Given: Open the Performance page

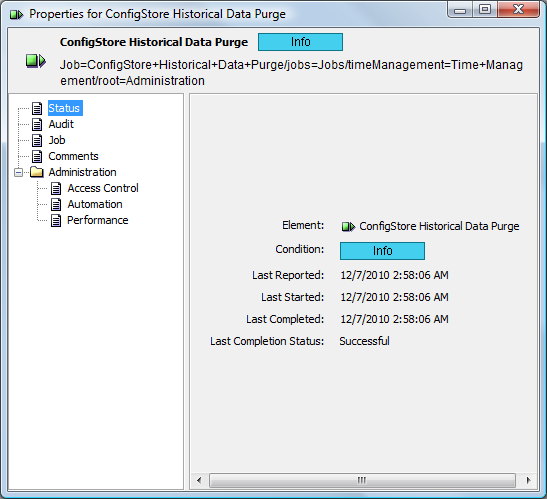Looking at the screenshot, I should click(x=98, y=221).
